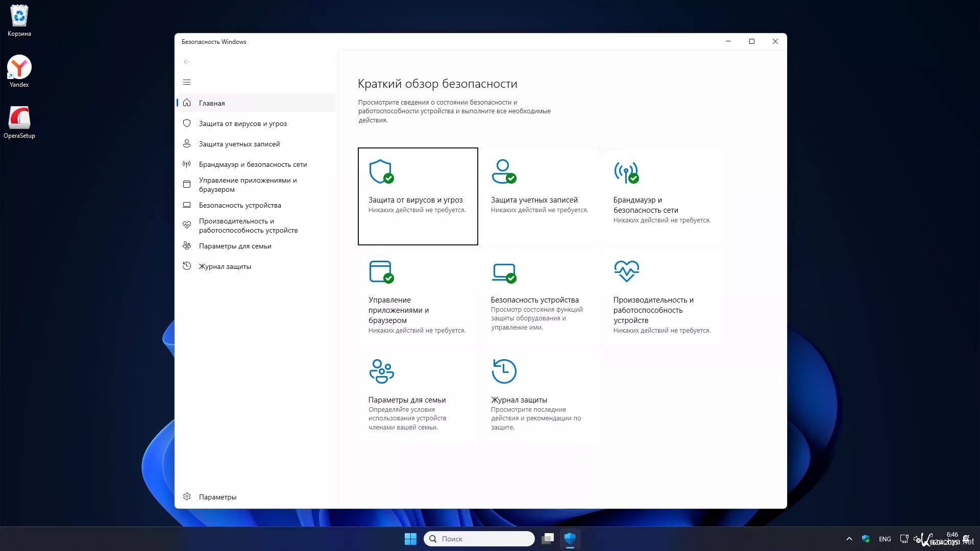Open the virus and threat protection shield tile icon
Image resolution: width=980 pixels, height=551 pixels.
tap(381, 172)
